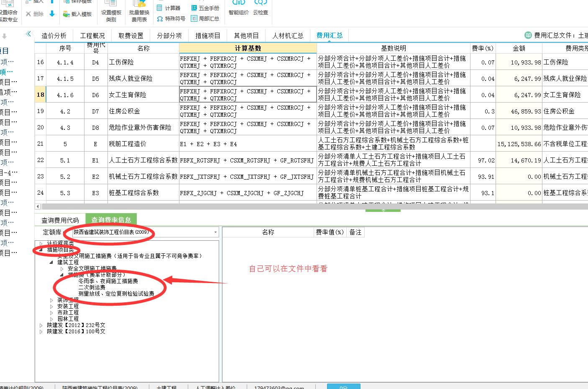
Task: Click rate cell 97.02 in row 22
Action: tap(483, 160)
